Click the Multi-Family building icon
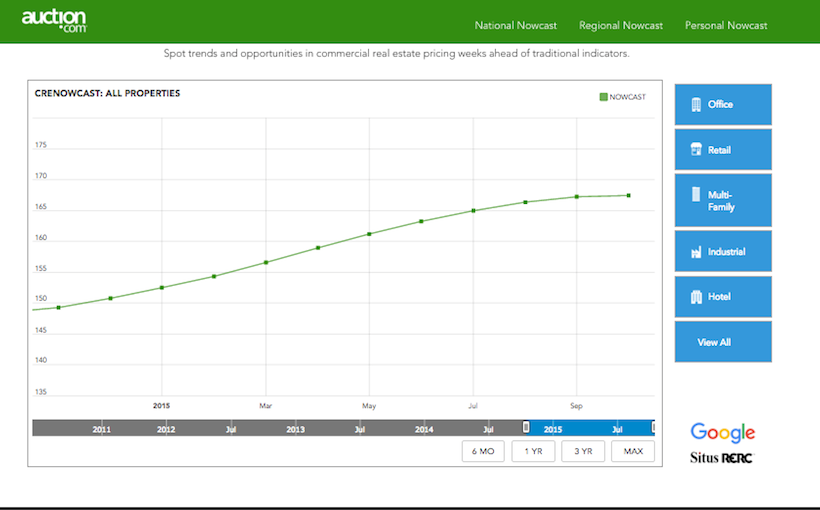 (696, 195)
